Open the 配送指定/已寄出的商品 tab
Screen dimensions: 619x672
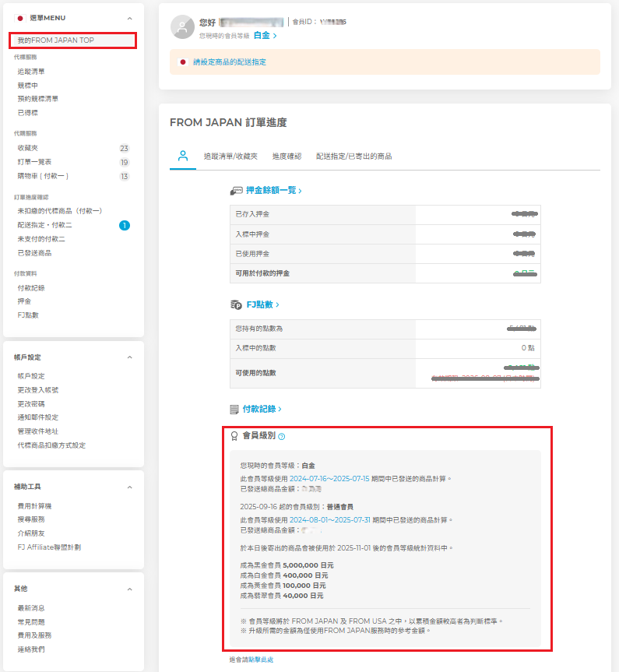pos(353,157)
